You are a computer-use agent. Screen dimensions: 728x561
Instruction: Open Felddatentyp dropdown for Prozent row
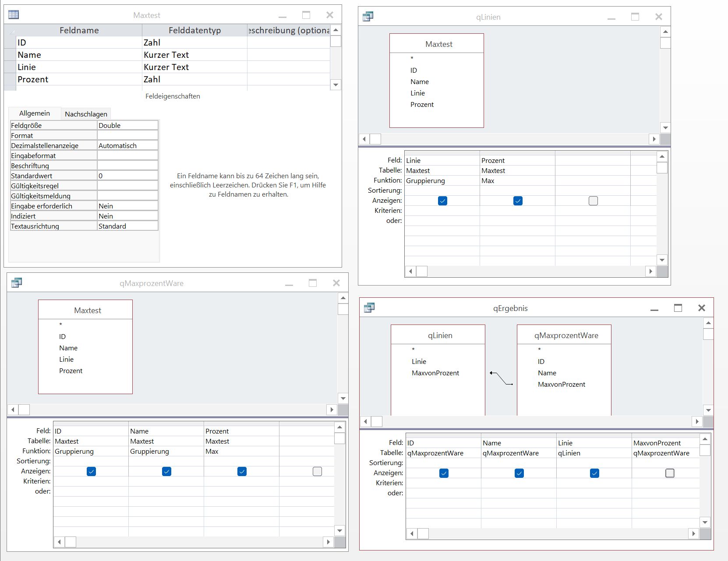tap(194, 79)
